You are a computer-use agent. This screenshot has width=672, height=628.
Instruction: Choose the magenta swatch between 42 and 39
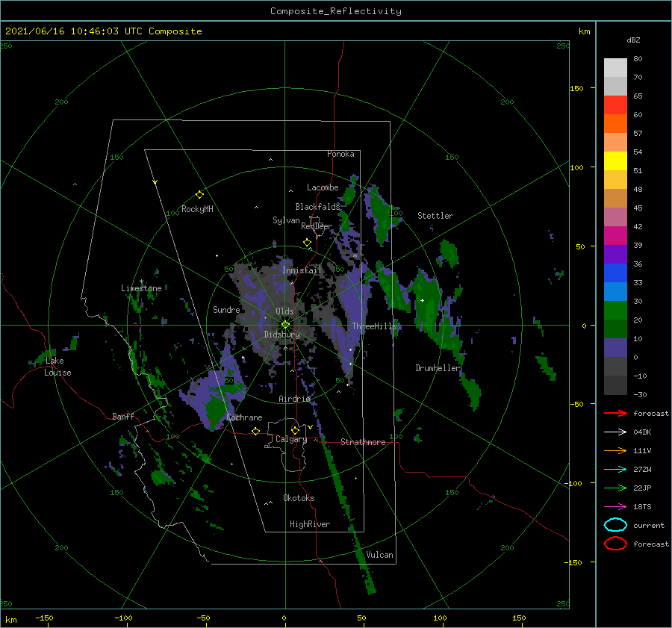tap(615, 235)
